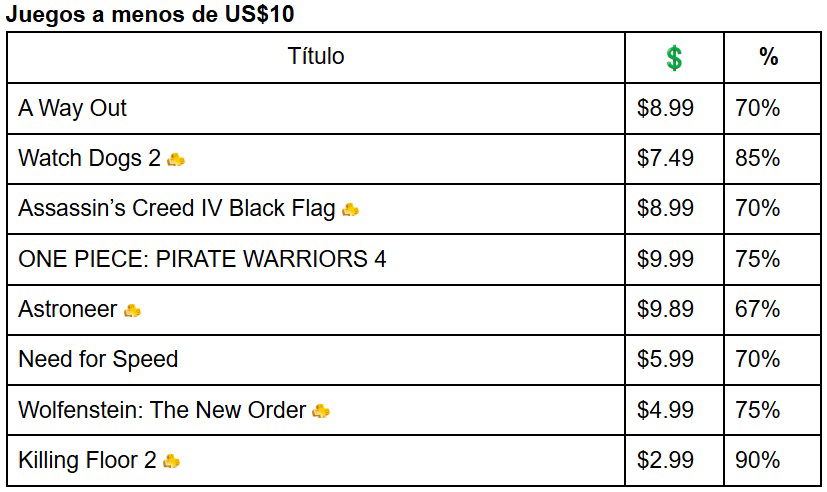Select the Need for Speed title
This screenshot has width=827, height=492.
[98, 360]
